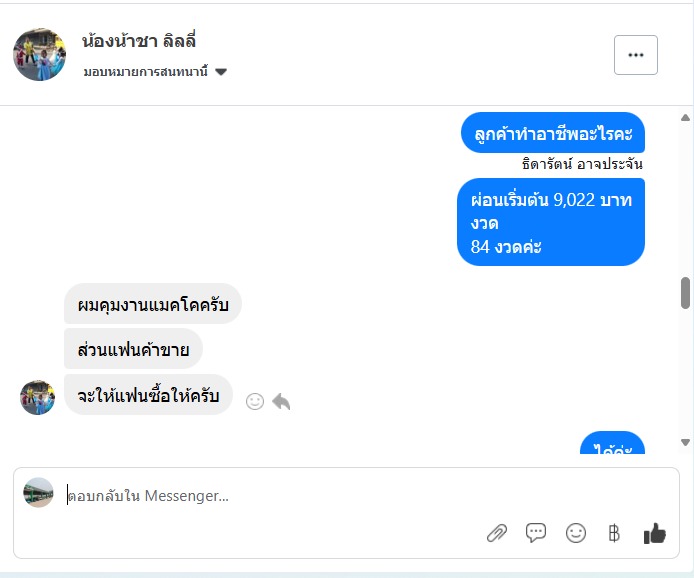Open saved replies speech bubble icon
The image size is (694, 578).
(536, 533)
